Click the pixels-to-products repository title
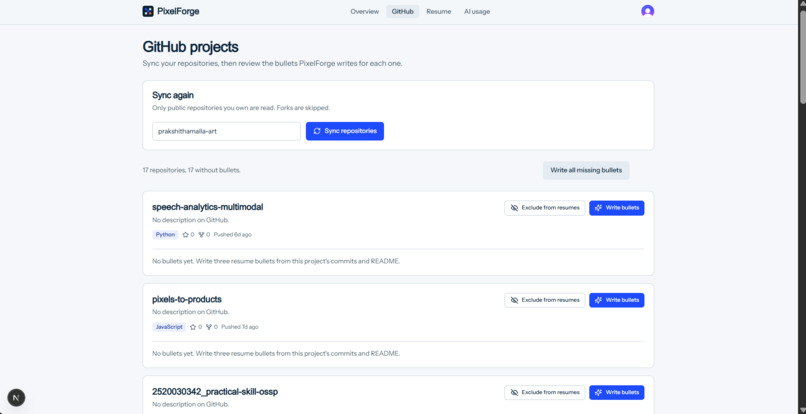806x414 pixels. coord(187,299)
